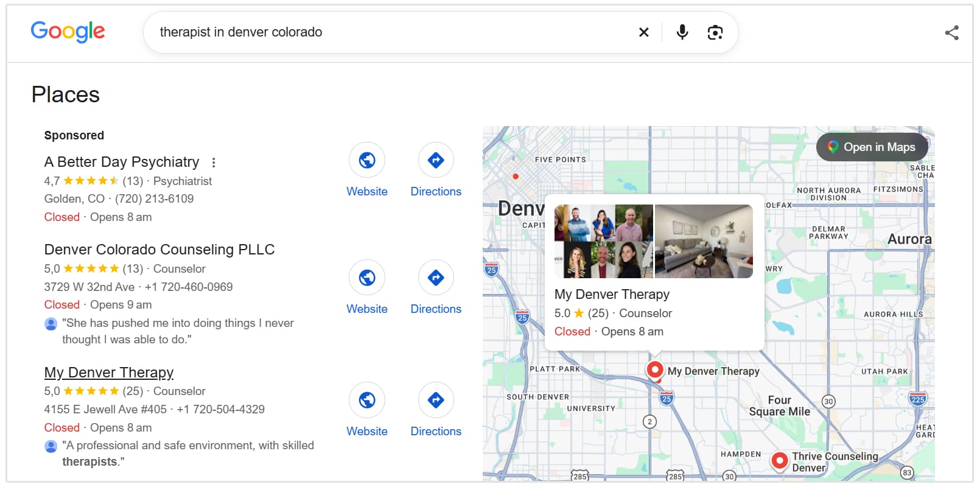Click the Places heading
This screenshot has width=980, height=487.
tap(66, 94)
